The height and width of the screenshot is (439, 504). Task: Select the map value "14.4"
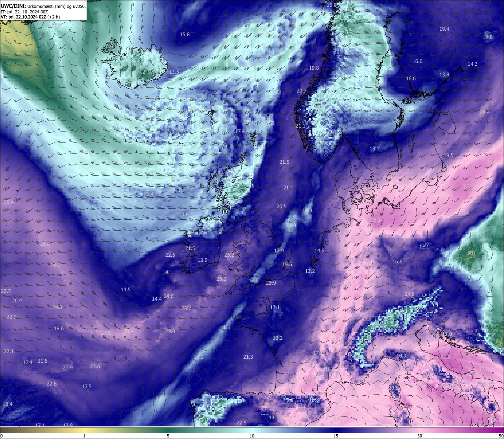[x=157, y=299]
